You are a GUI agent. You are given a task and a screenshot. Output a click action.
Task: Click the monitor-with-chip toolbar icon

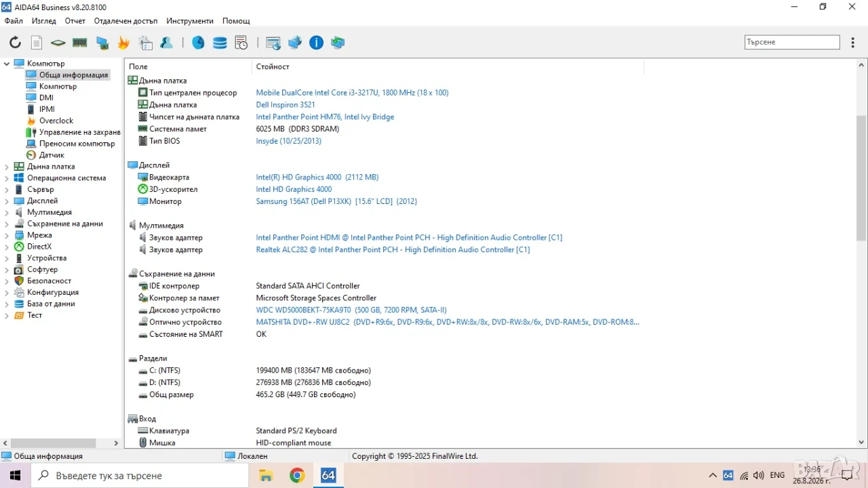coord(102,43)
